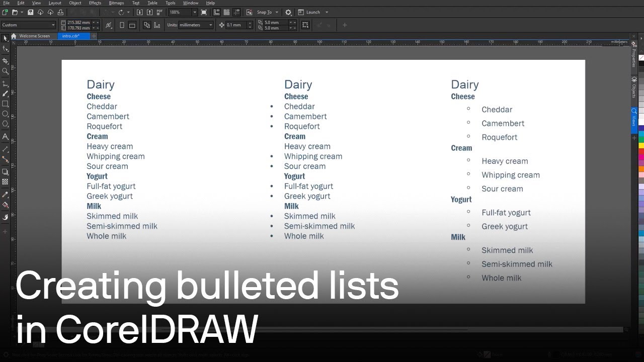
Task: Click the Import icon
Action: tap(139, 12)
